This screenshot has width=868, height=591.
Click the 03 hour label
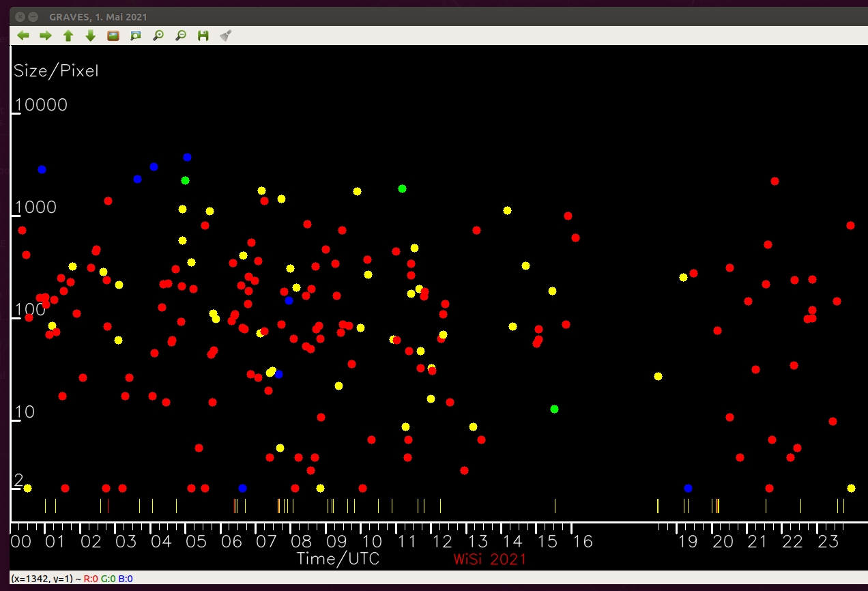point(126,542)
